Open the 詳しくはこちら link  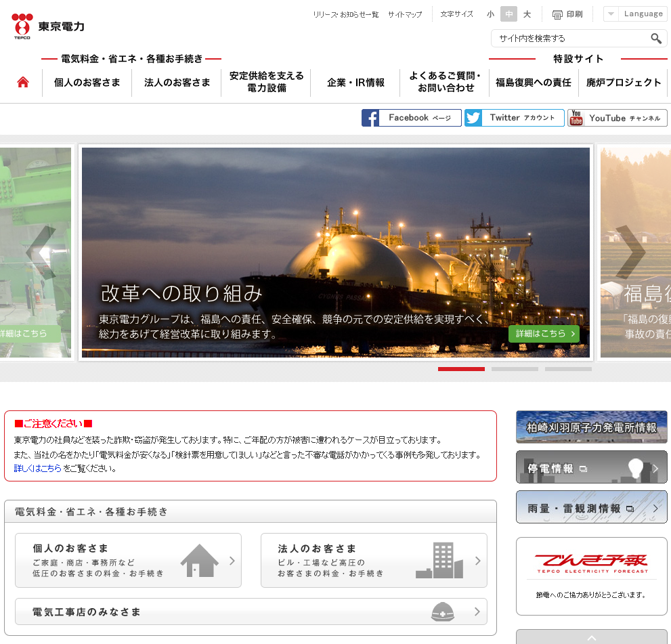(38, 467)
